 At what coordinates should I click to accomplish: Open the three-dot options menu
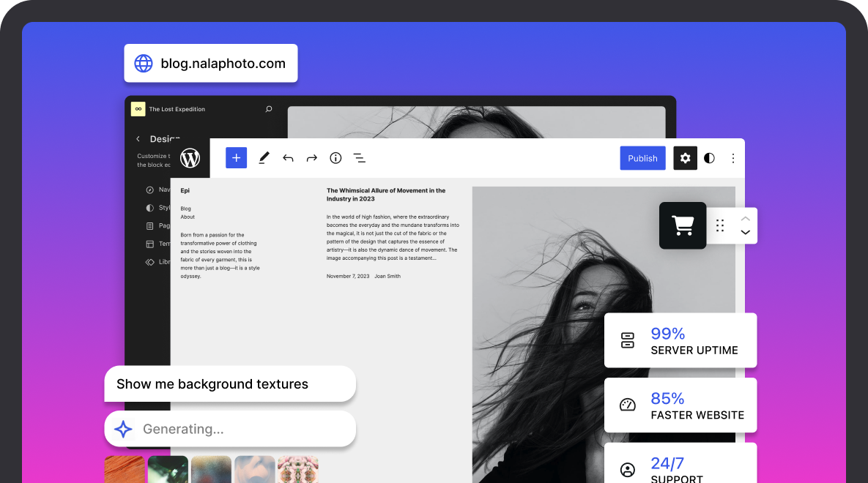732,158
